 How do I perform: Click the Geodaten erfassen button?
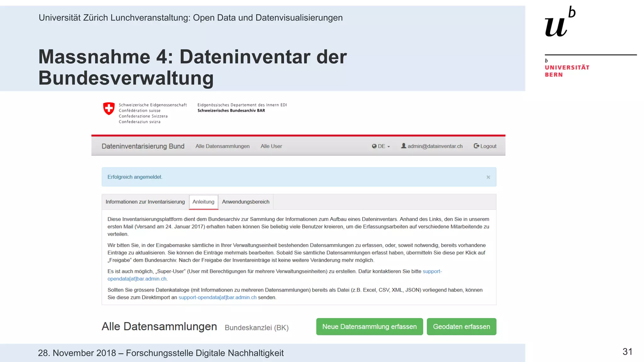point(461,326)
